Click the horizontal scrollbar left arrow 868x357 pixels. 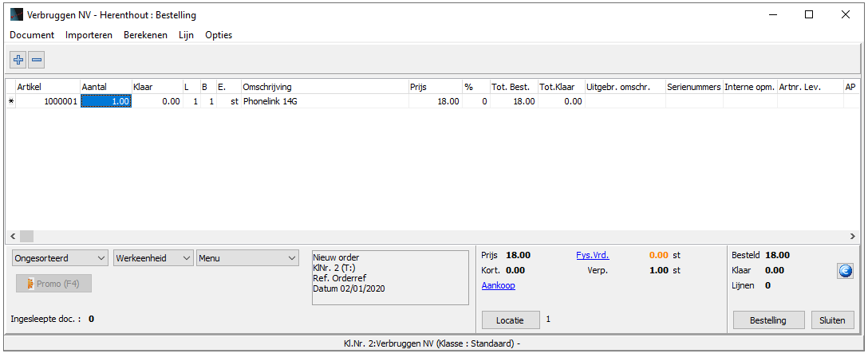pos(12,236)
